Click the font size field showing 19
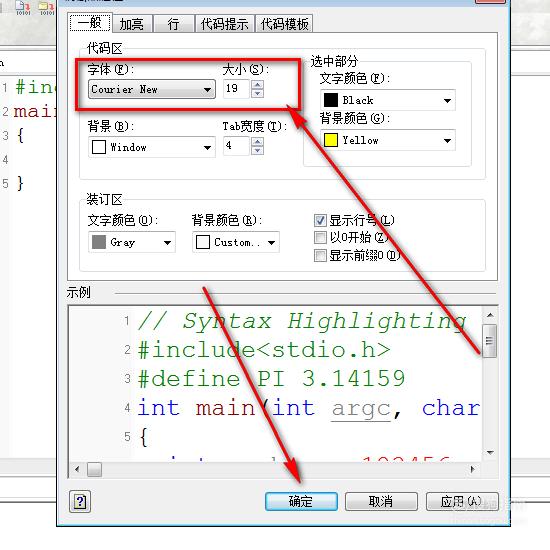 (237, 89)
